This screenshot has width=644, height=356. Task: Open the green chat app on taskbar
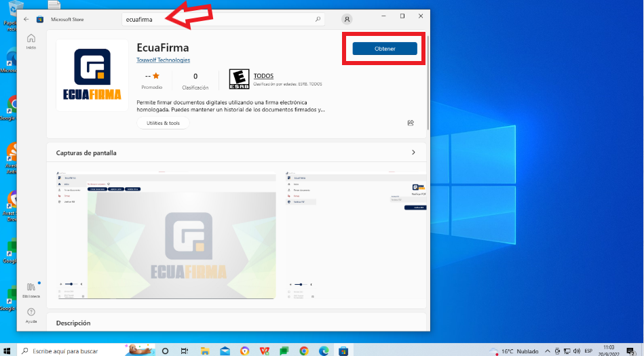click(x=284, y=351)
